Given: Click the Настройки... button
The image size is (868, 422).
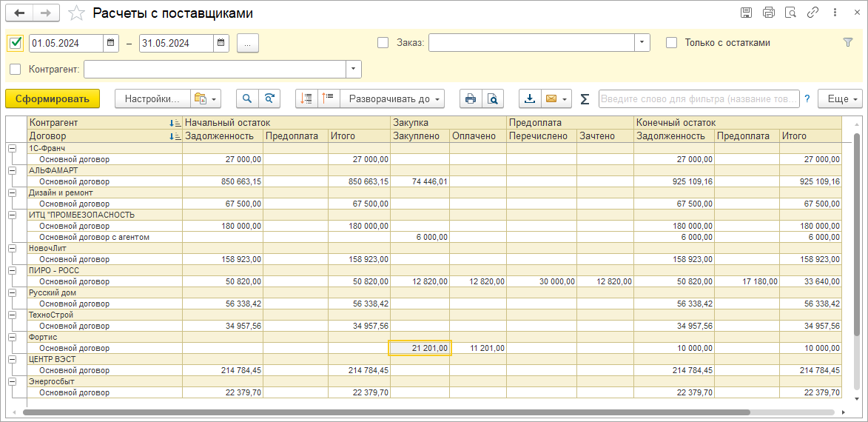Looking at the screenshot, I should 152,98.
